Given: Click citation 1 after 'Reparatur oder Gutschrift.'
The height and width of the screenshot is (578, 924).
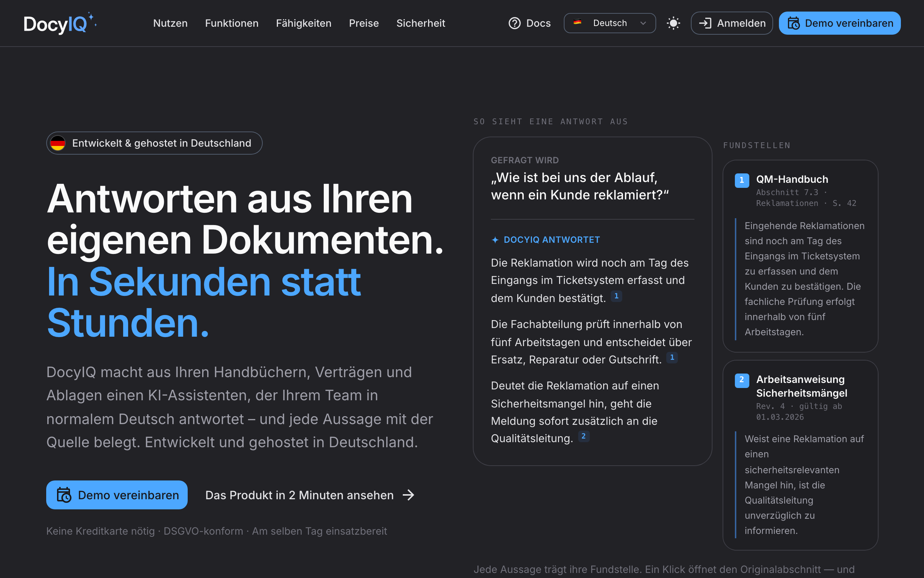Looking at the screenshot, I should (672, 357).
